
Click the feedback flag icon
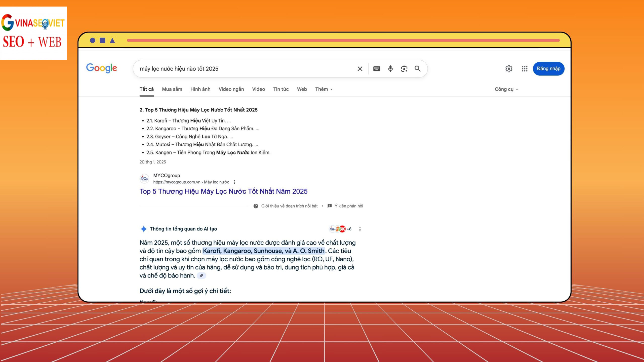pyautogui.click(x=330, y=206)
